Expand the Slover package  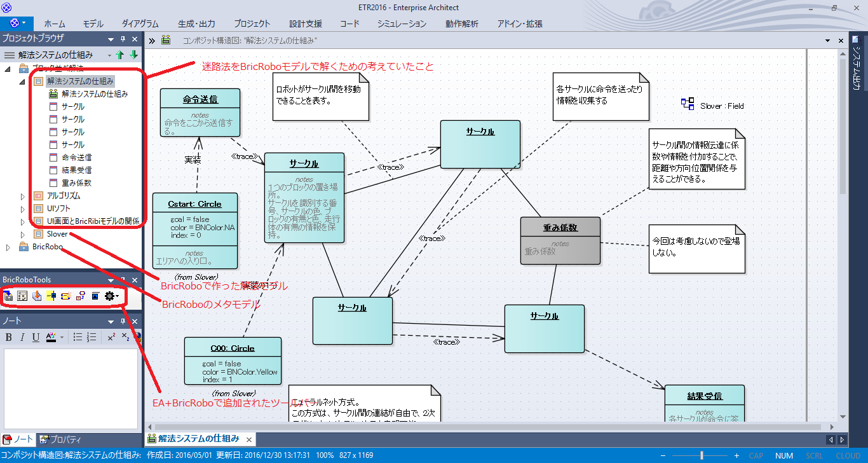click(23, 234)
